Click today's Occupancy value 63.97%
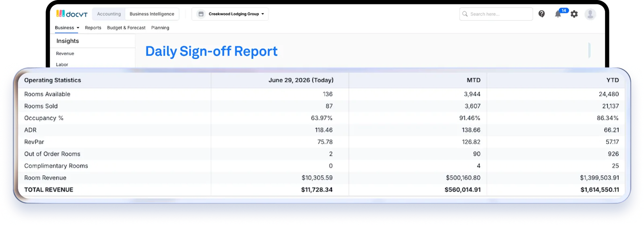 click(x=322, y=118)
